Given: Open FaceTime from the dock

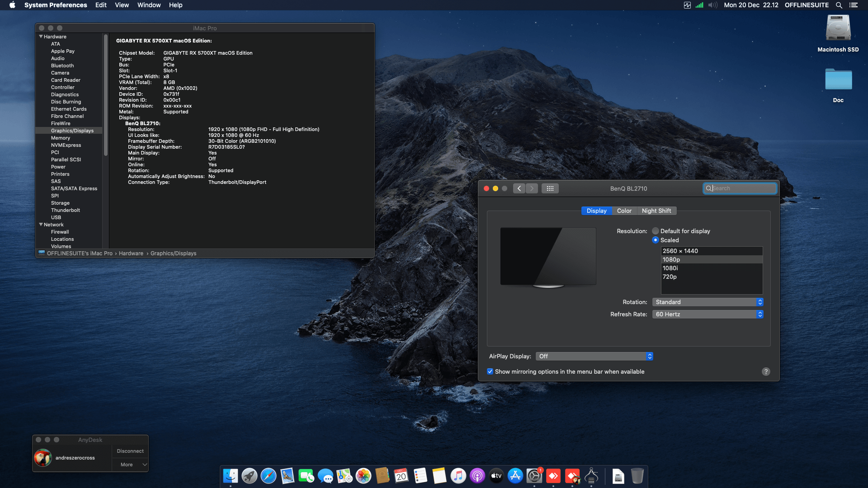Looking at the screenshot, I should coord(307,476).
